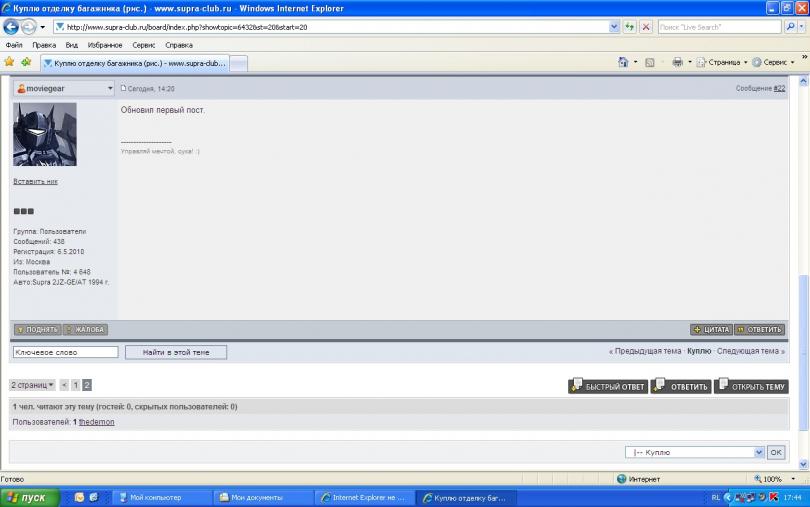Open the Вид menu
Viewport: 810px width, 507px height.
[x=72, y=45]
